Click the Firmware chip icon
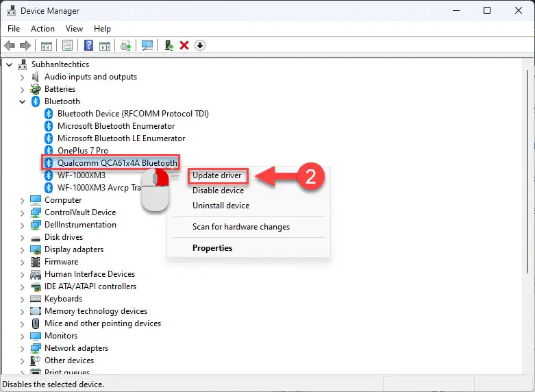 pos(36,262)
